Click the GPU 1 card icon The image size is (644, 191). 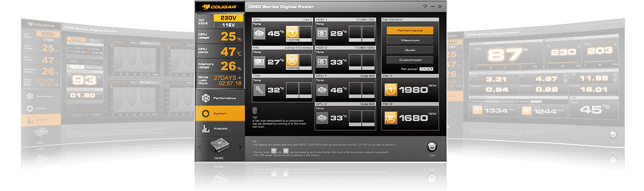323,90
